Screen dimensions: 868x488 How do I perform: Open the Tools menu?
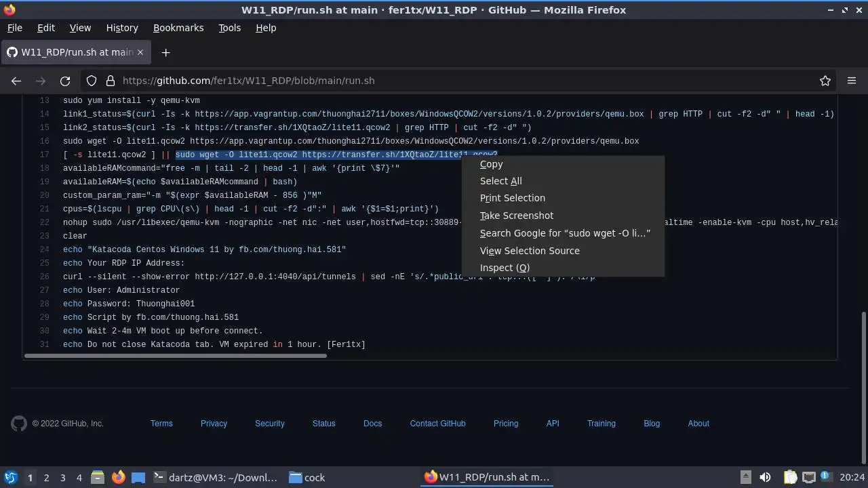pyautogui.click(x=229, y=28)
